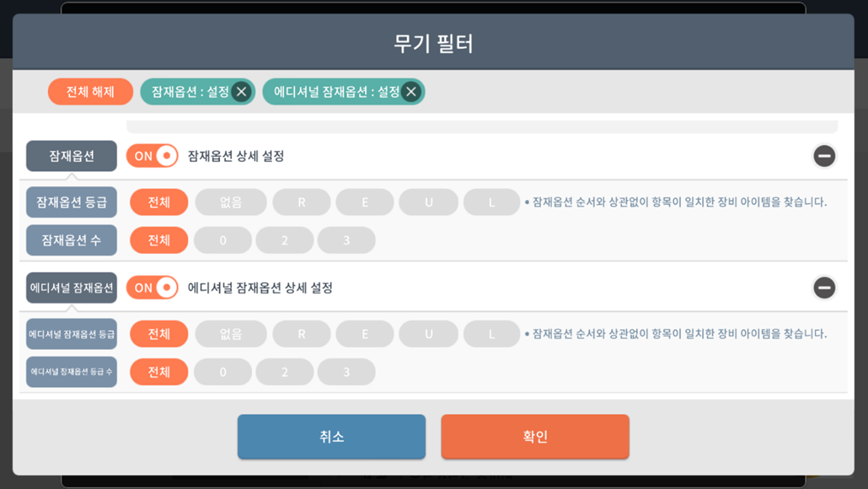Toggle the 잠재옵션 상세 설정 ON switch
This screenshot has height=489, width=868.
[x=152, y=156]
